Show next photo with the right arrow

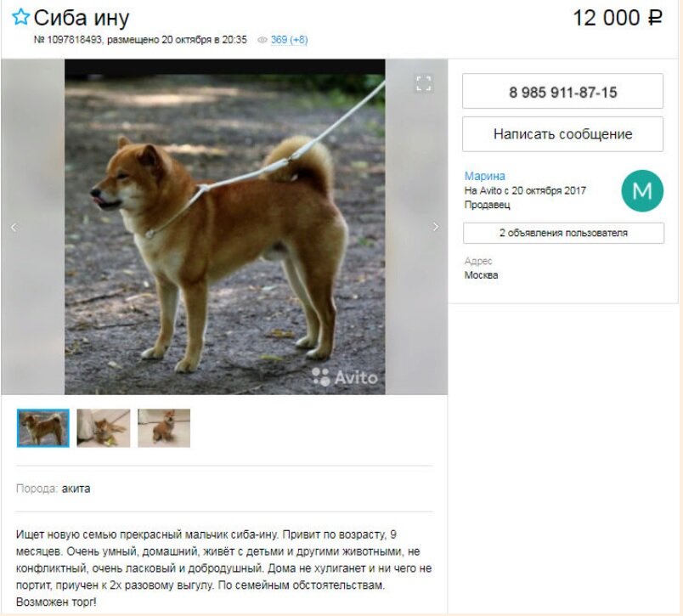[x=435, y=227]
